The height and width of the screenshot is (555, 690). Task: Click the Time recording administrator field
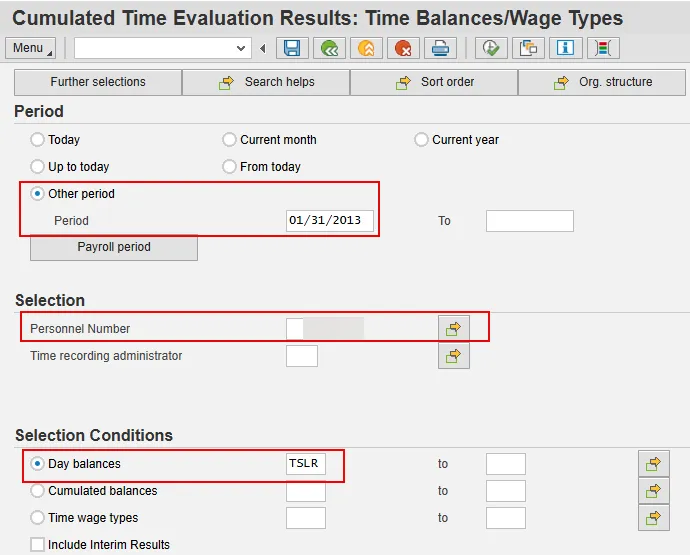point(302,356)
